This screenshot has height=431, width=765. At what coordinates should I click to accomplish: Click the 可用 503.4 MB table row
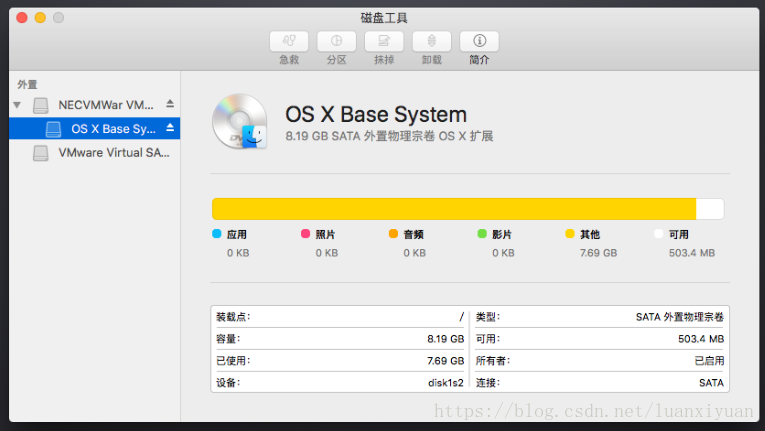tap(600, 339)
